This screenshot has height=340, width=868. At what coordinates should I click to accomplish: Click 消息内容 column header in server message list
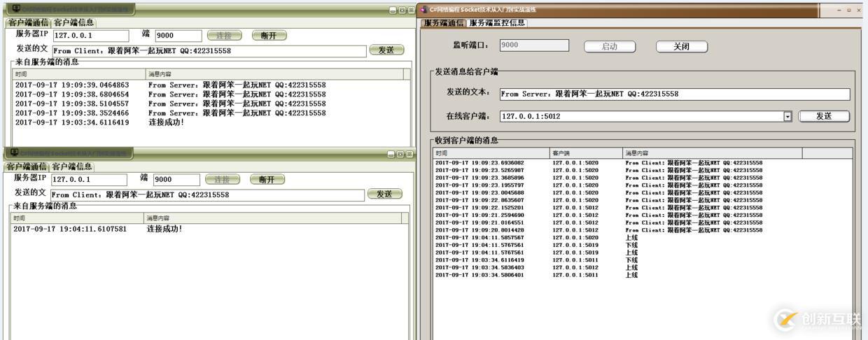713,153
